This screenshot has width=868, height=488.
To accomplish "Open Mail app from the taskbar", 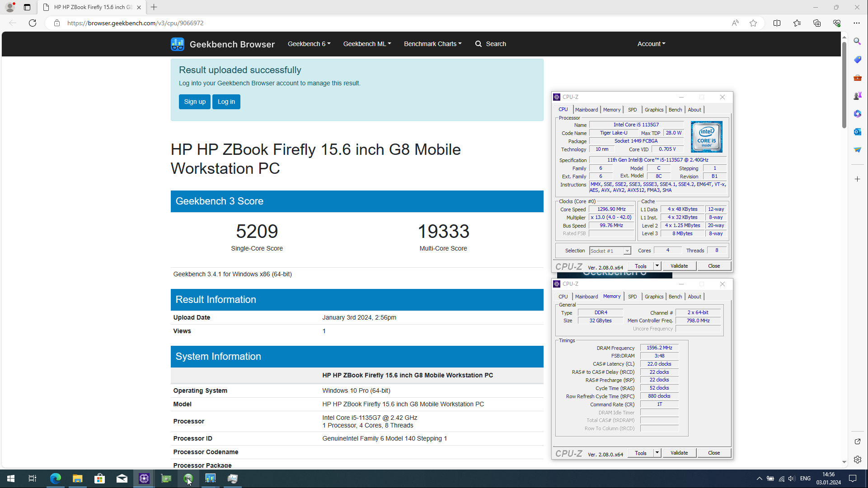I will (x=122, y=479).
